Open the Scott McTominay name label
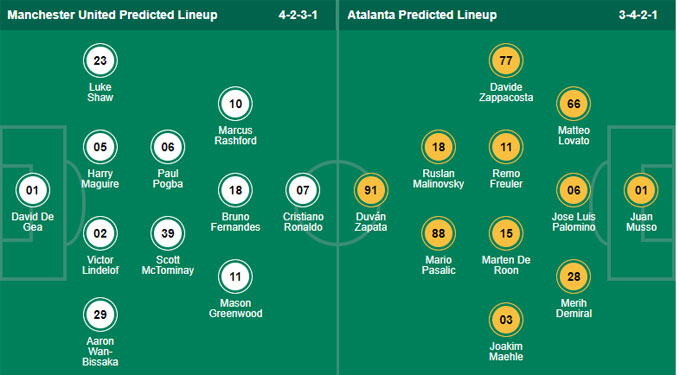 pos(168,265)
